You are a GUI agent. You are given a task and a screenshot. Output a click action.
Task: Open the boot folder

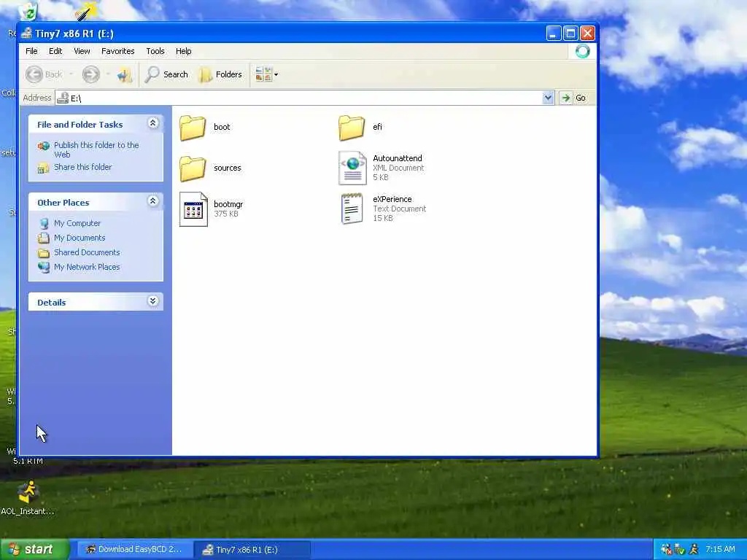point(205,127)
